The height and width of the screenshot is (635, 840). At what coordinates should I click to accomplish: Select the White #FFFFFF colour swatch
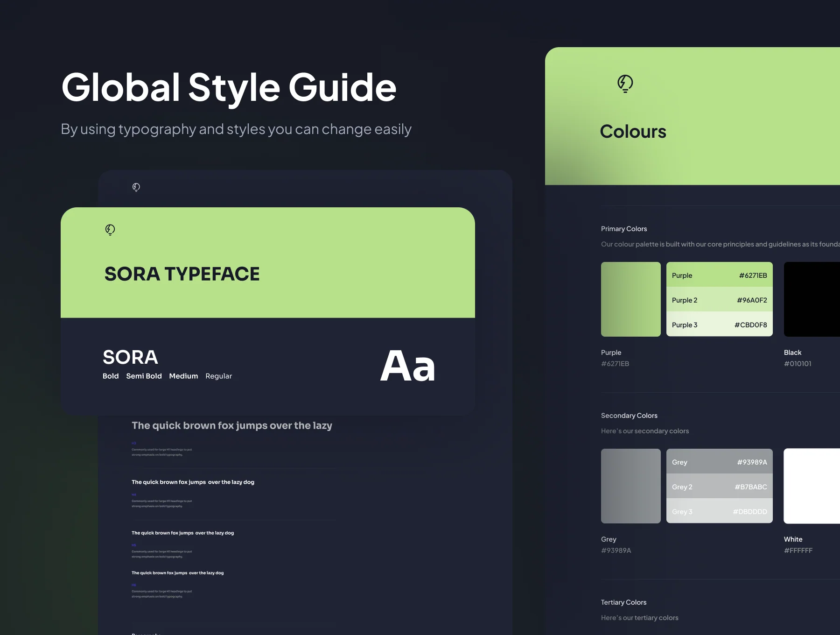pyautogui.click(x=812, y=486)
